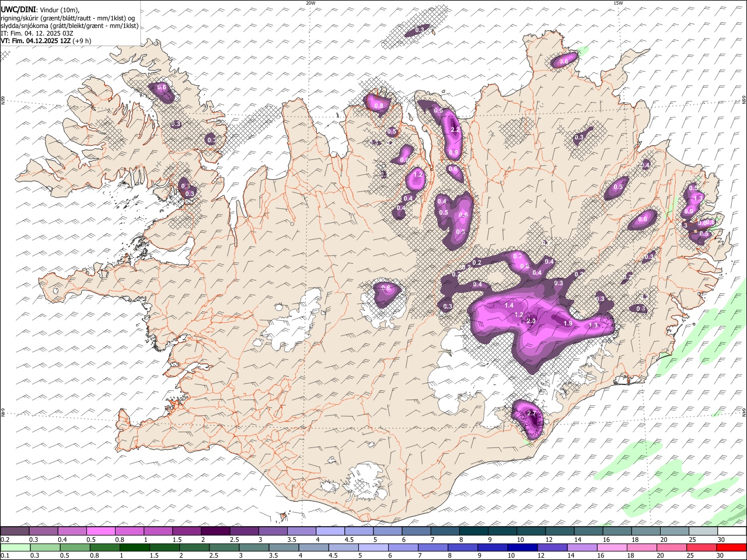Click the 2.0 snowfall value on the map
The height and width of the screenshot is (560, 747).
click(x=531, y=321)
